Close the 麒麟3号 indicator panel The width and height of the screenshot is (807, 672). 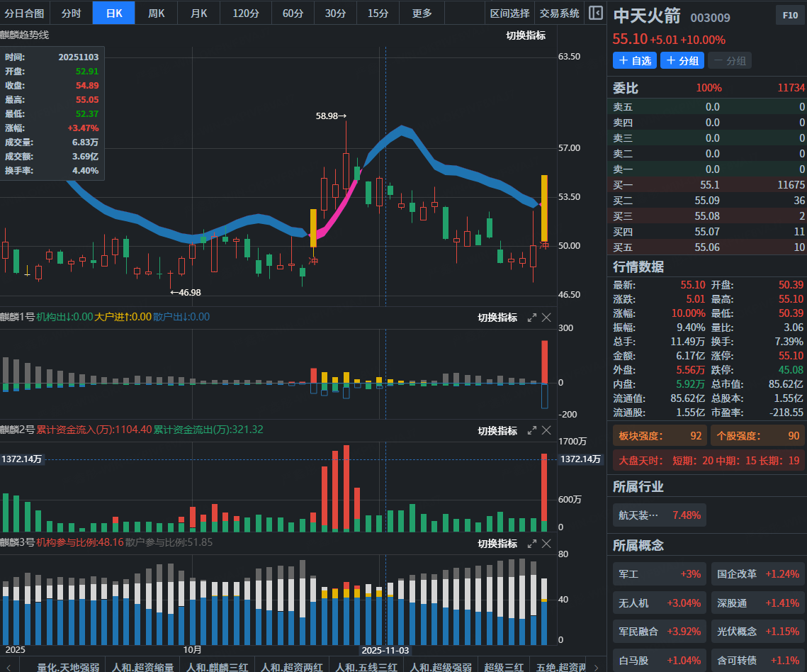pyautogui.click(x=546, y=543)
